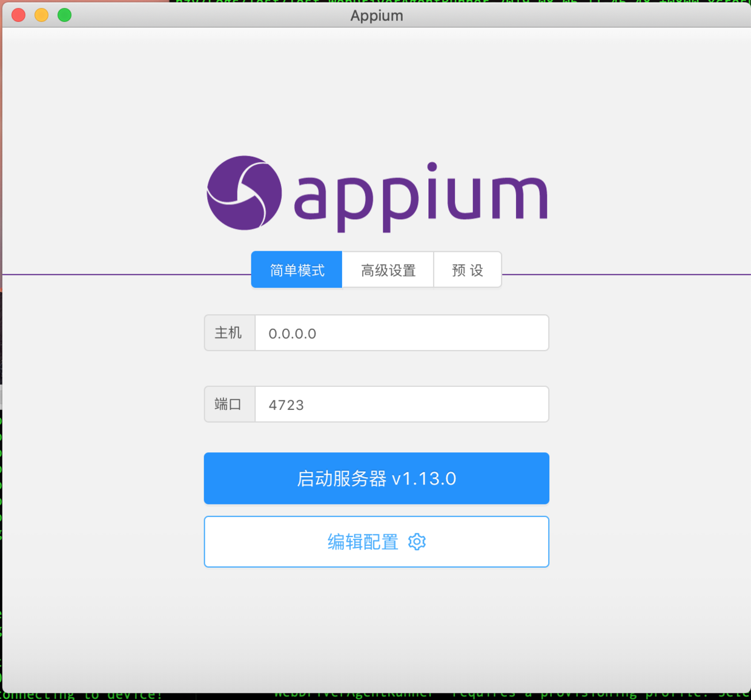Viewport: 751px width, 700px height.
Task: Minimize the Appium window with the yellow button
Action: [42, 15]
